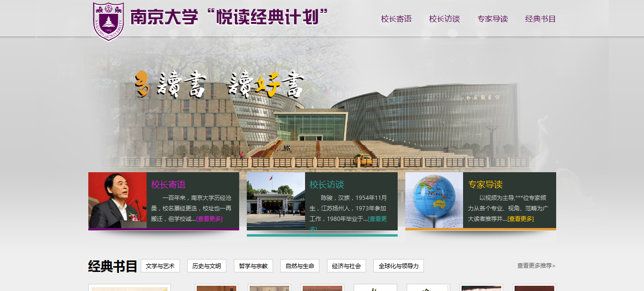Open the teal 校长访谈 card heading
The width and height of the screenshot is (644, 291).
point(327,185)
